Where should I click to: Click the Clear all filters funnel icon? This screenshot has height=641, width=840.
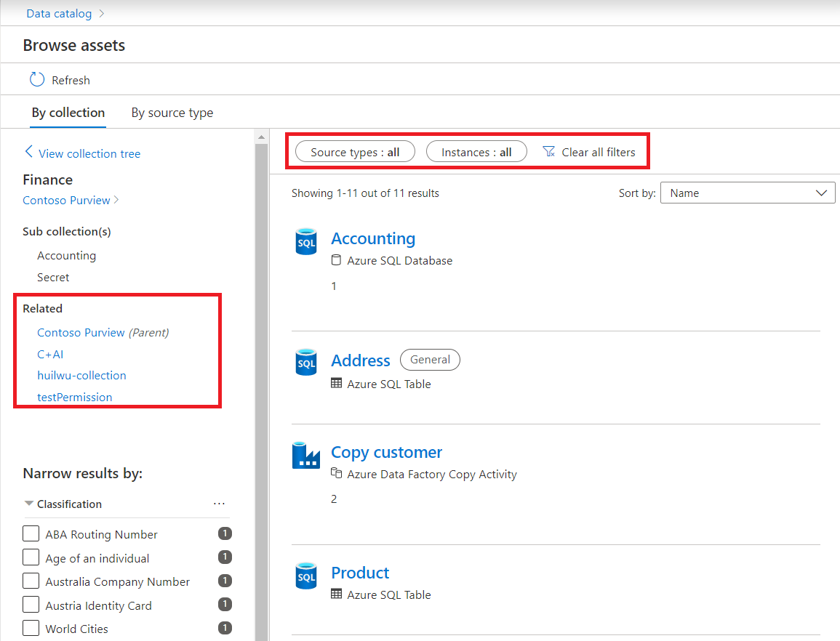[x=548, y=151]
